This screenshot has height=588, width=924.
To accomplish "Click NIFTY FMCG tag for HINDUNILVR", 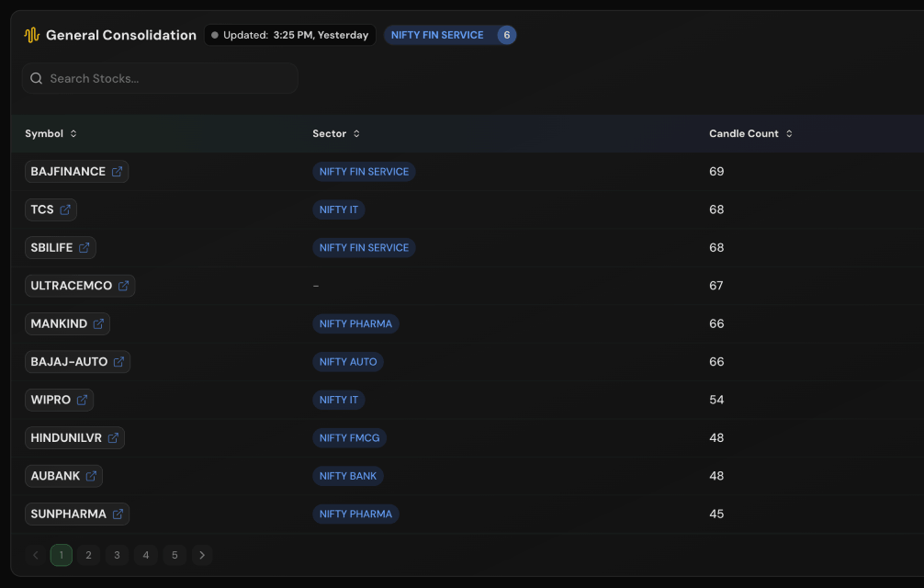I will tap(349, 438).
